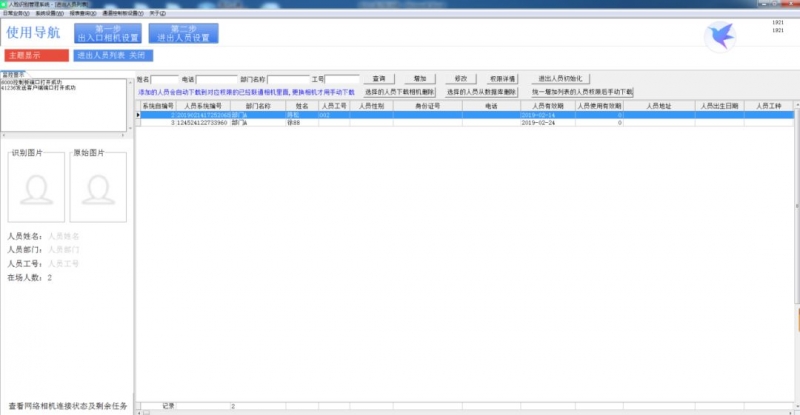Click 第二步 进出人员设置 button
Screen dimensions: 800x415
coord(183,34)
